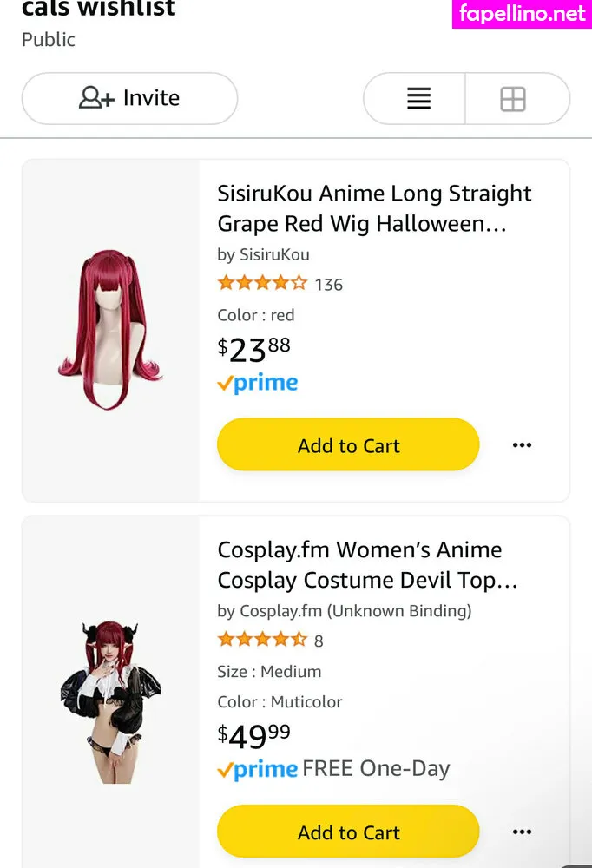Switch to grid view layout
The height and width of the screenshot is (868, 592).
(x=513, y=99)
